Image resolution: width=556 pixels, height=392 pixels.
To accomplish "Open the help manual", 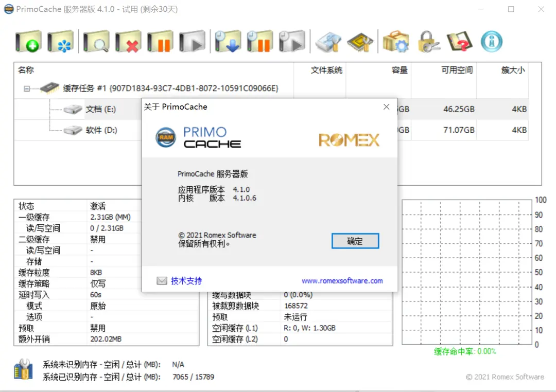I will point(459,41).
